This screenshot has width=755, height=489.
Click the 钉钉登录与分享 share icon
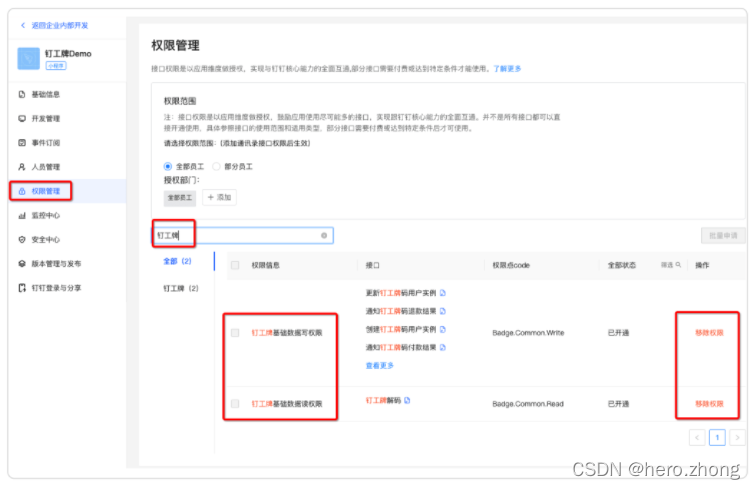[22, 288]
